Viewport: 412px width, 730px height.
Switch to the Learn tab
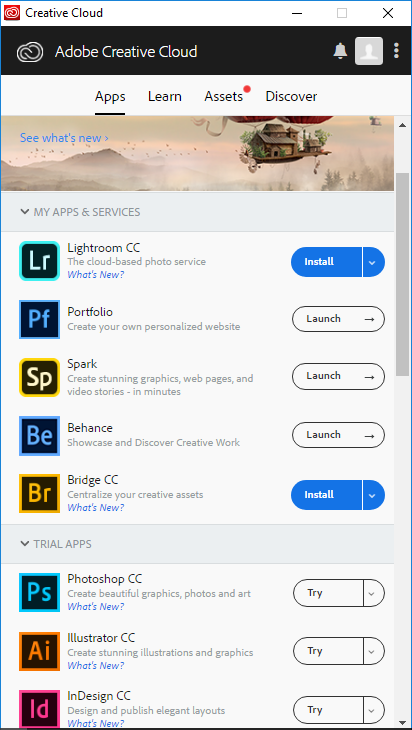tap(165, 96)
